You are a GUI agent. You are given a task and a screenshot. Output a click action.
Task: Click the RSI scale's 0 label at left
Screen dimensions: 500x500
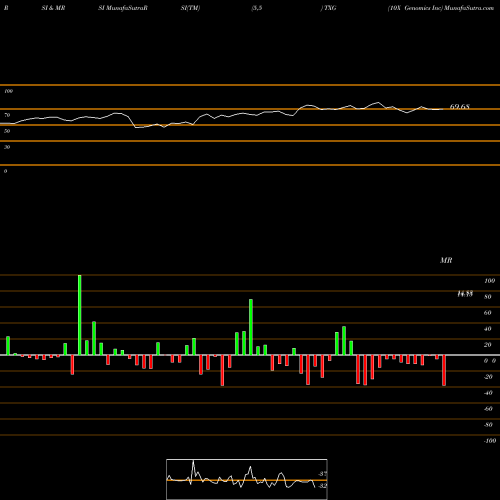tap(5, 171)
